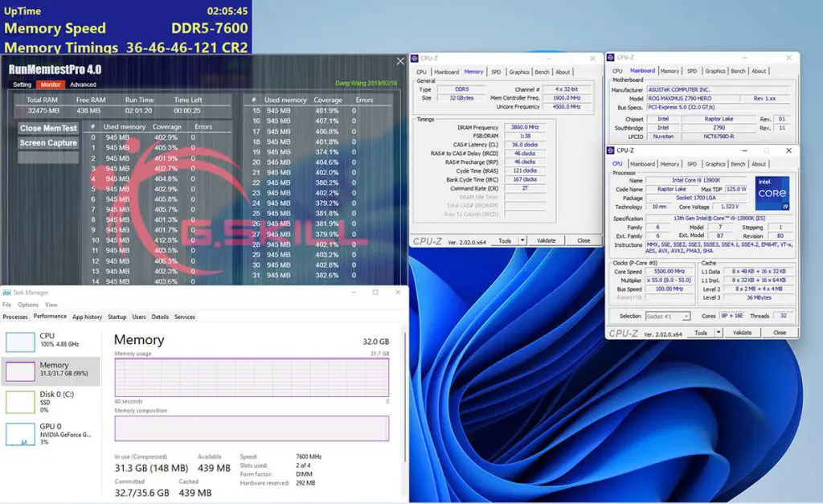823x504 pixels.
Task: Open the Socket #1 selection combo box
Action: 667,316
